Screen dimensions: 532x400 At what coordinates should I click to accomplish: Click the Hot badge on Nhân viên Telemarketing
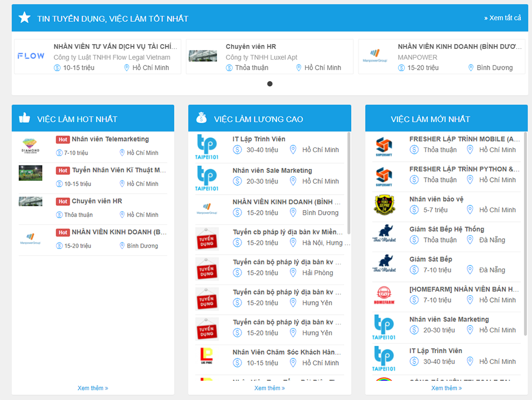pyautogui.click(x=63, y=139)
